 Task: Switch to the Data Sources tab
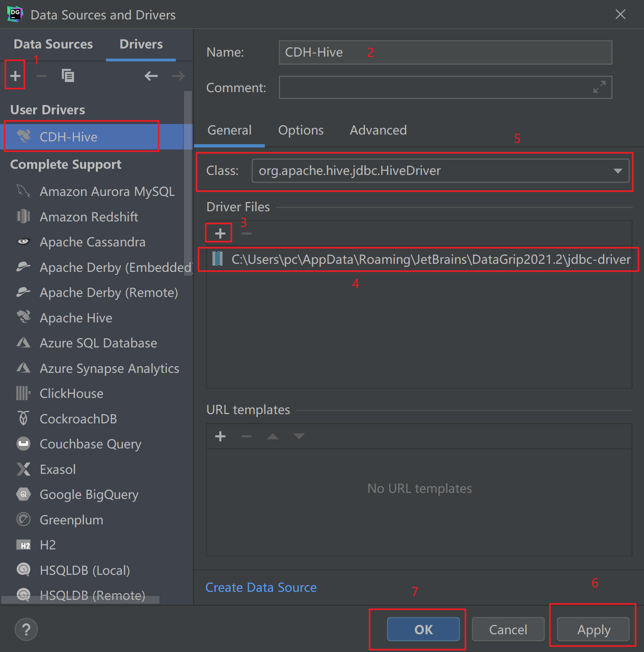53,44
